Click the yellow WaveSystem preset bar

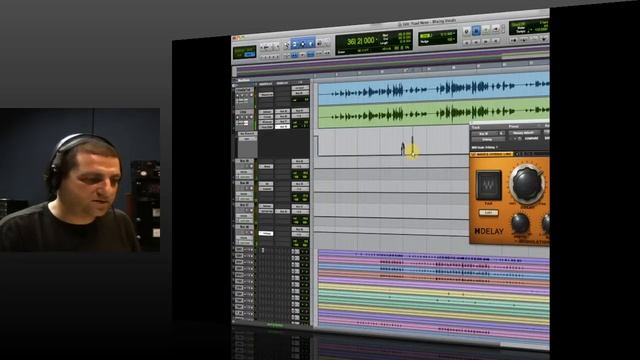click(491, 154)
